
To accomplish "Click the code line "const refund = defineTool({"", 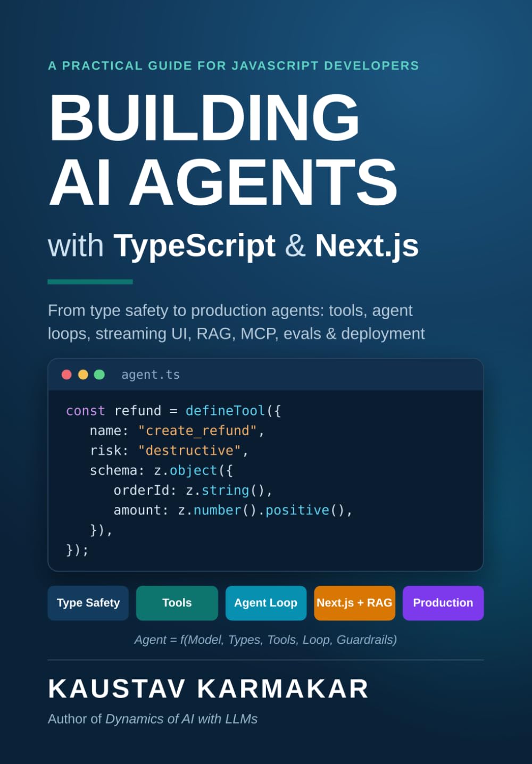I will click(173, 411).
